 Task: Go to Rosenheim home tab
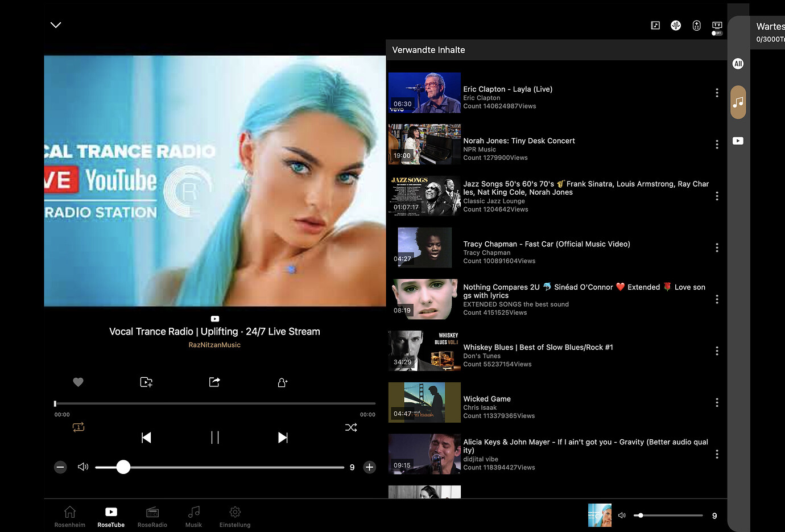pyautogui.click(x=70, y=517)
